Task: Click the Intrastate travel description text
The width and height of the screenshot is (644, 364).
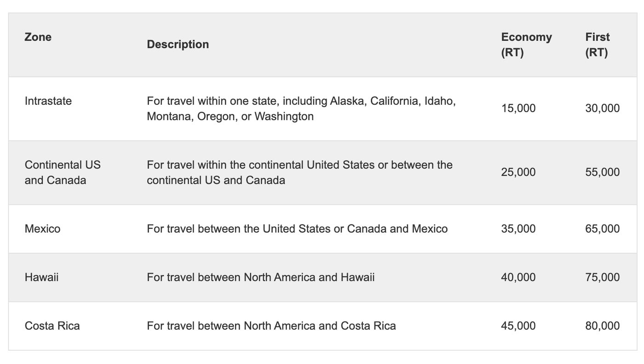Action: point(301,109)
